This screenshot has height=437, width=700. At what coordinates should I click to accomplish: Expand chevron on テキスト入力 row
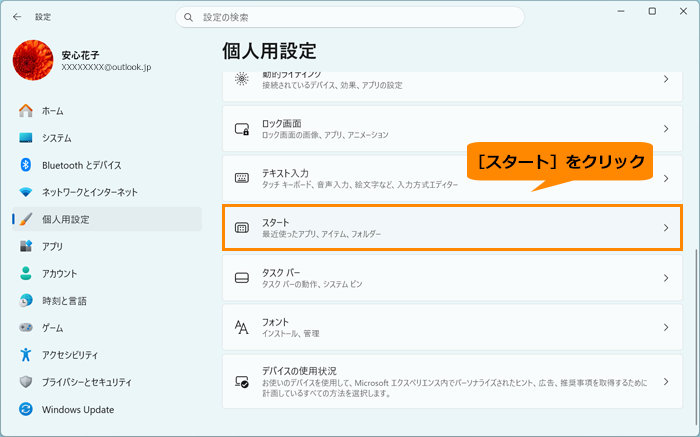click(666, 178)
